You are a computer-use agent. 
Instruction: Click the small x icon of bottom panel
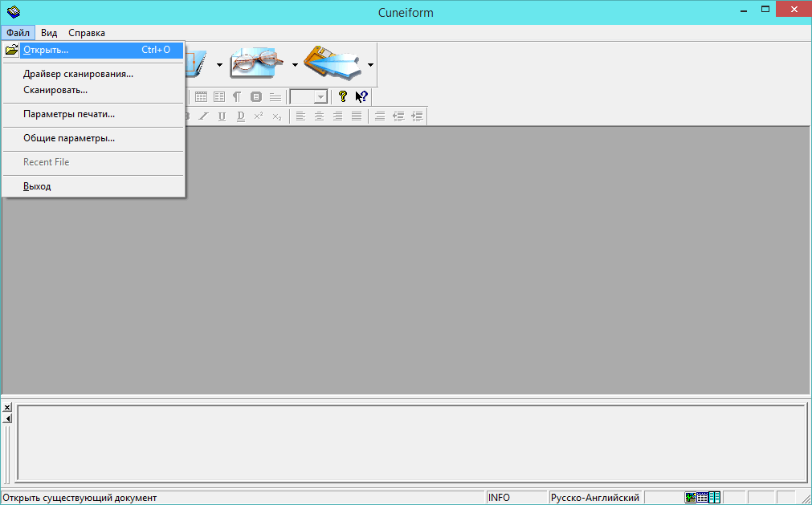[7, 408]
